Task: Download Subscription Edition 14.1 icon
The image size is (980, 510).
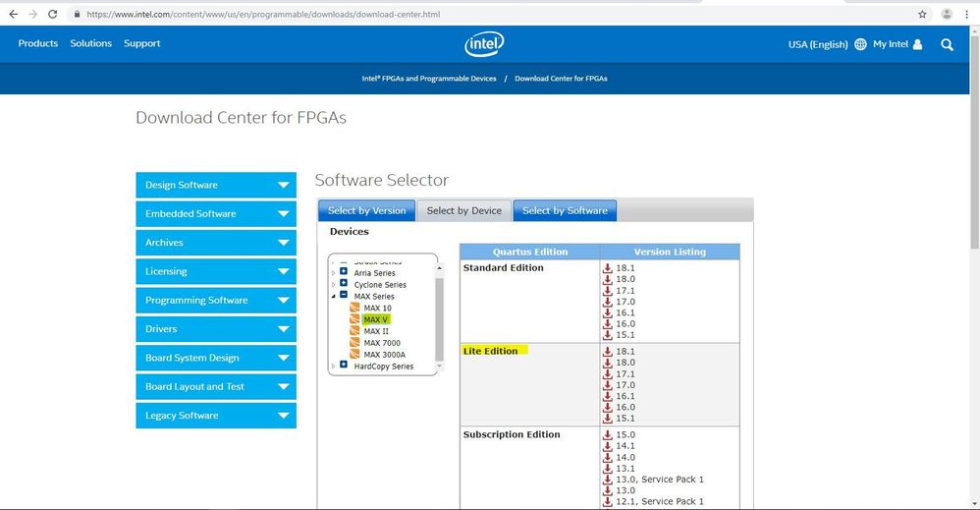Action: [x=608, y=446]
